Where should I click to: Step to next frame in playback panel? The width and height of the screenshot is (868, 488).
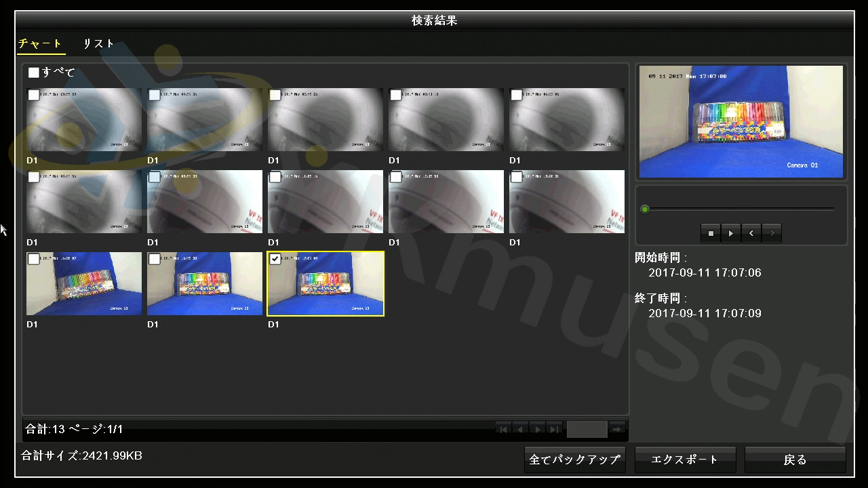(x=771, y=233)
